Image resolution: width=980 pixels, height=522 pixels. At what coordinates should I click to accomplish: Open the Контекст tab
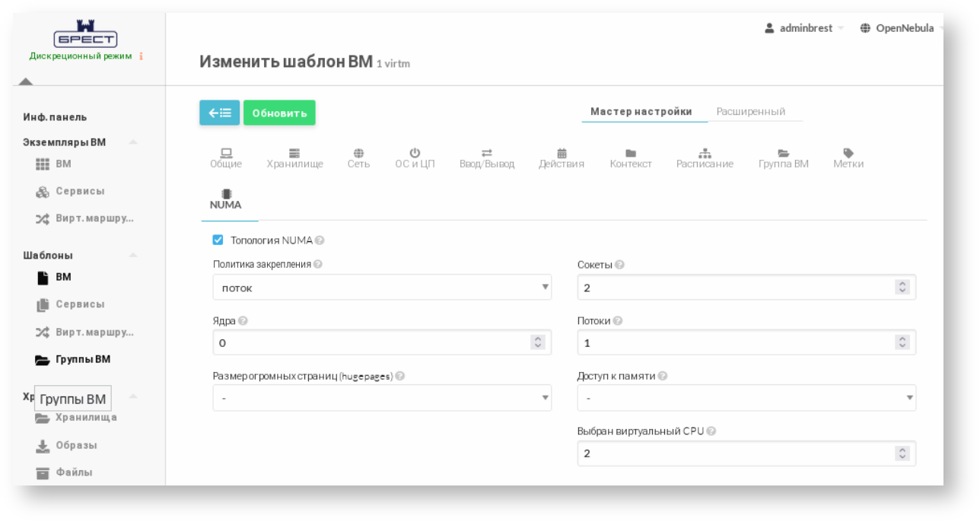point(631,158)
